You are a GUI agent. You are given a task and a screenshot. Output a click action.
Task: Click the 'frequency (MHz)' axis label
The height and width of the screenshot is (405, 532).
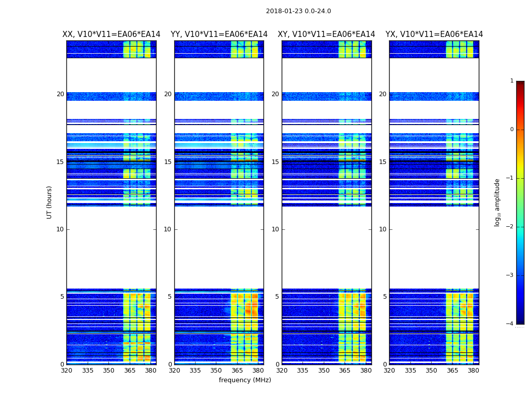245,380
